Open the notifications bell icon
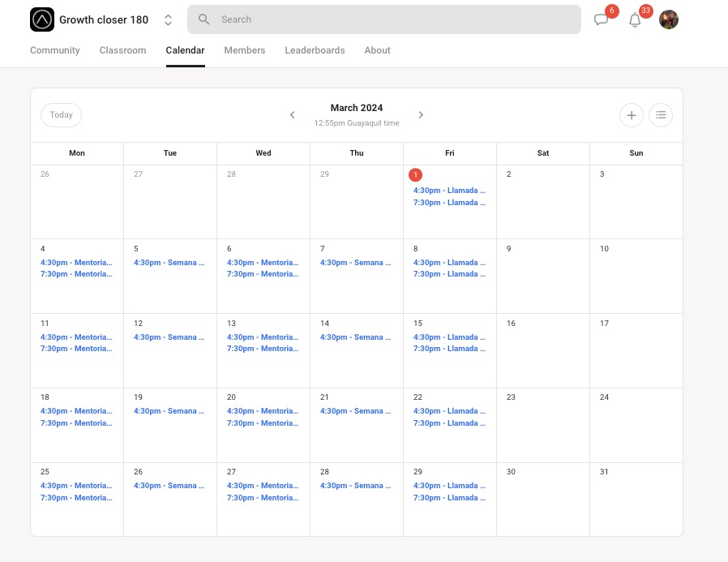 tap(635, 20)
